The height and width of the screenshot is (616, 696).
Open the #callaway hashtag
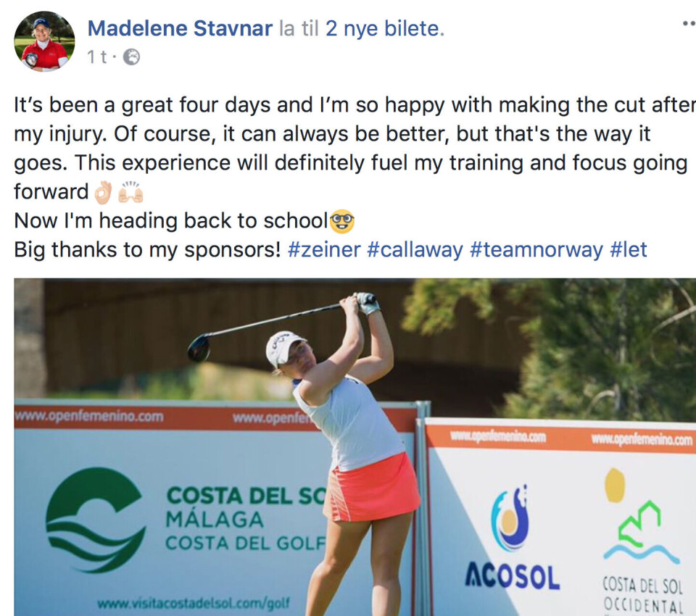coord(415,249)
